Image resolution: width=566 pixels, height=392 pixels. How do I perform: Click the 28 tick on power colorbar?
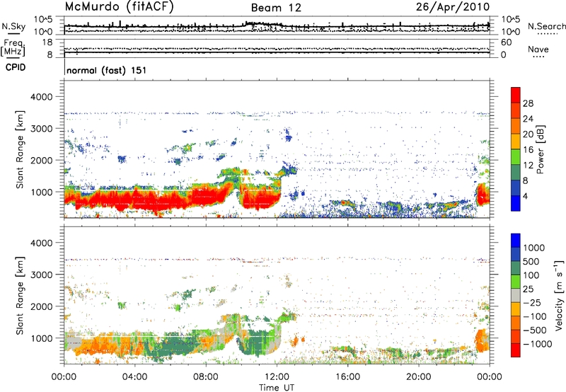tap(528, 103)
